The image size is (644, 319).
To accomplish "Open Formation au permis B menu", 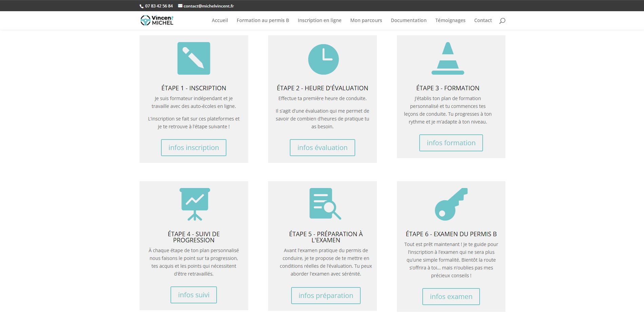I will click(263, 20).
